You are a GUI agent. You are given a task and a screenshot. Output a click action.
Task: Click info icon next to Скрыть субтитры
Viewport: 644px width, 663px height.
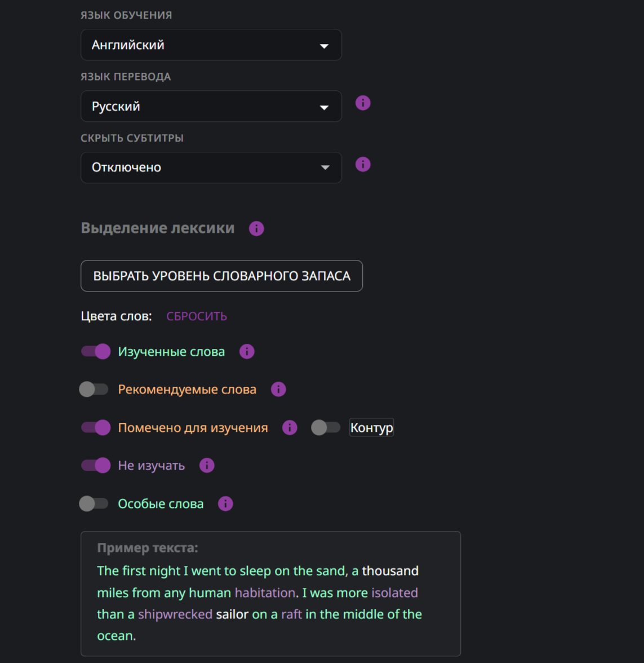point(363,165)
